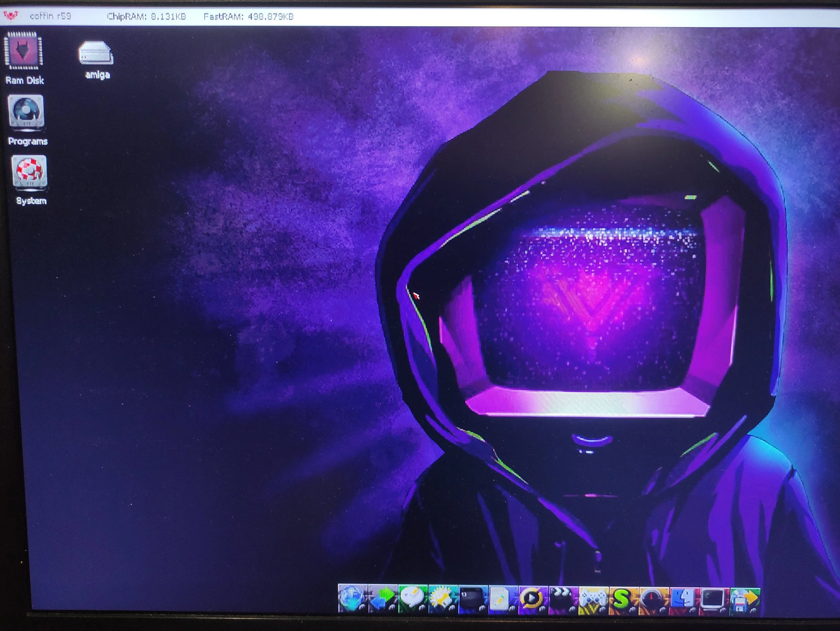Click the coffin r59 title text
840x631 pixels.
tap(50, 16)
